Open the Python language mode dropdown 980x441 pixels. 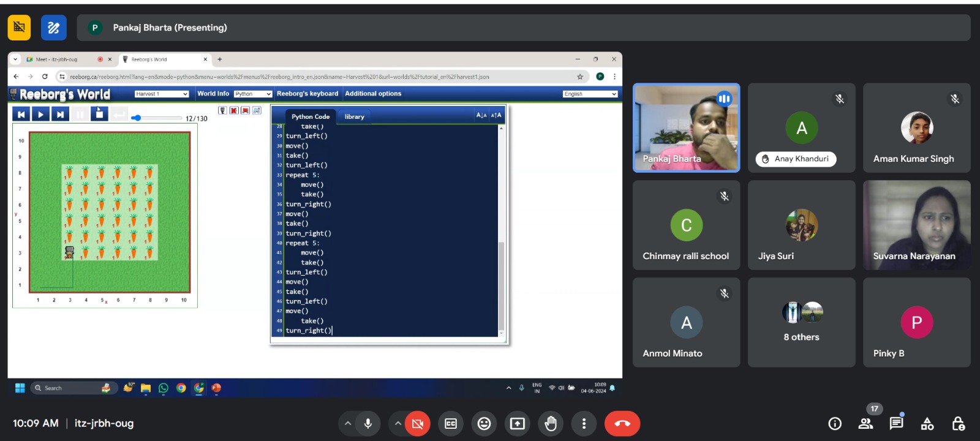[x=253, y=94]
